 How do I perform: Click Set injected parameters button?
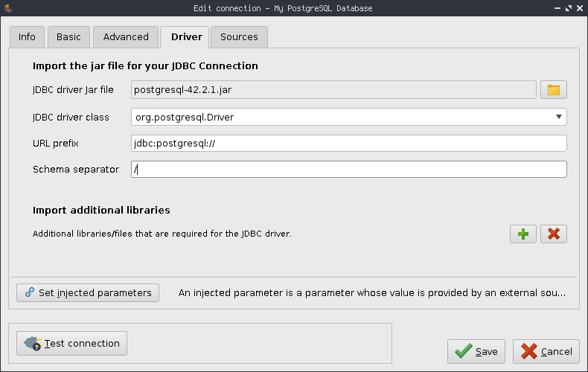[x=88, y=293]
